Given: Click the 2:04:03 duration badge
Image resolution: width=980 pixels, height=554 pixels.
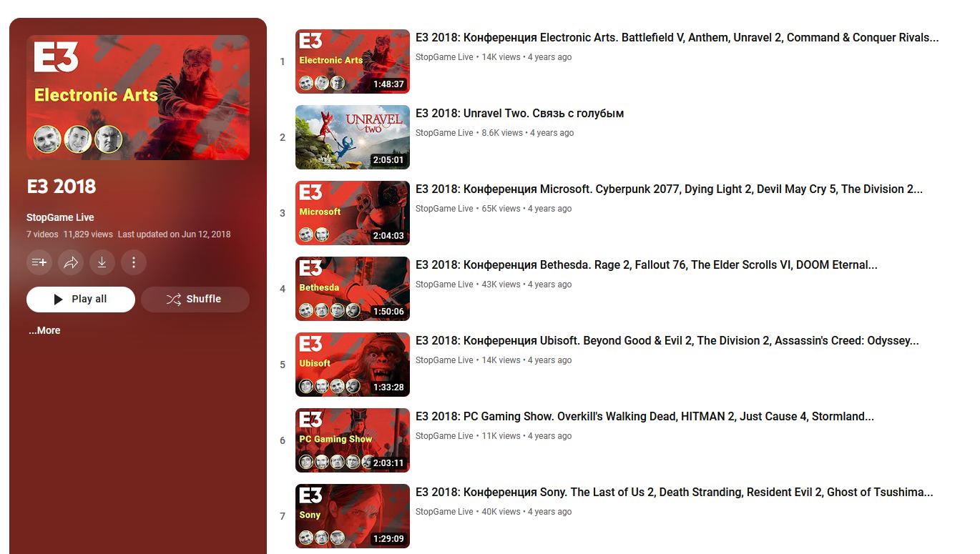Looking at the screenshot, I should 388,236.
